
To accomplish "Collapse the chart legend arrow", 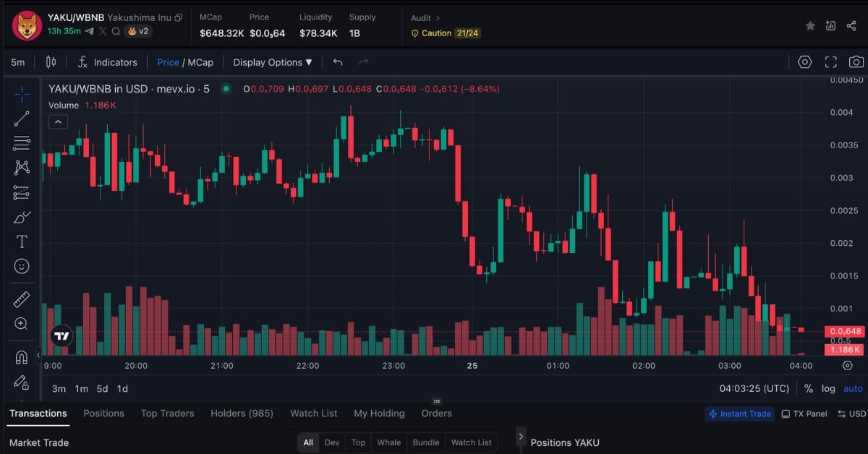I will pyautogui.click(x=58, y=121).
